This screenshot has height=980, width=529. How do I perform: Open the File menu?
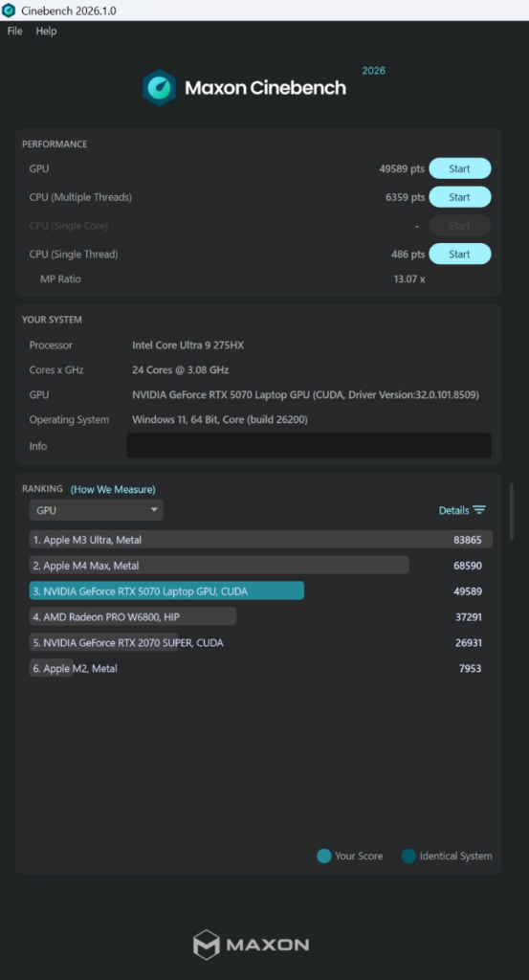point(14,31)
